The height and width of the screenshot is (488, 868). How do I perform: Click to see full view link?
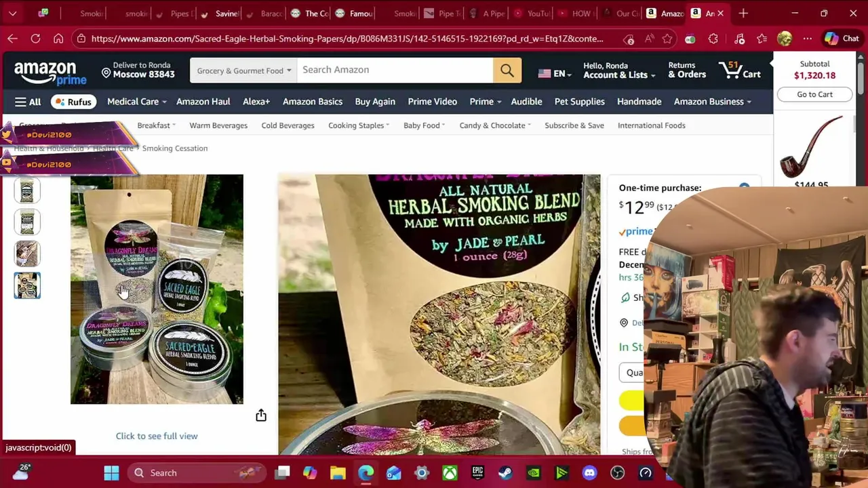point(157,436)
